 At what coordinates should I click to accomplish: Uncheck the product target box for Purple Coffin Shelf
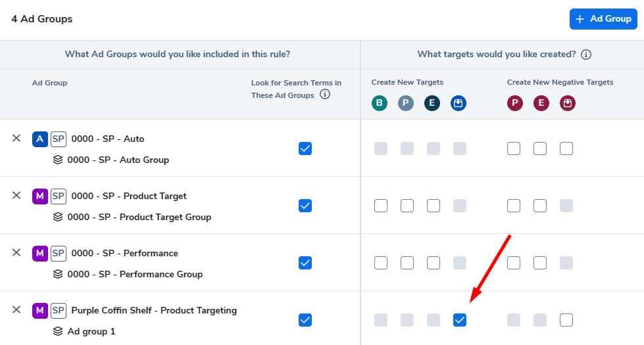click(x=460, y=320)
